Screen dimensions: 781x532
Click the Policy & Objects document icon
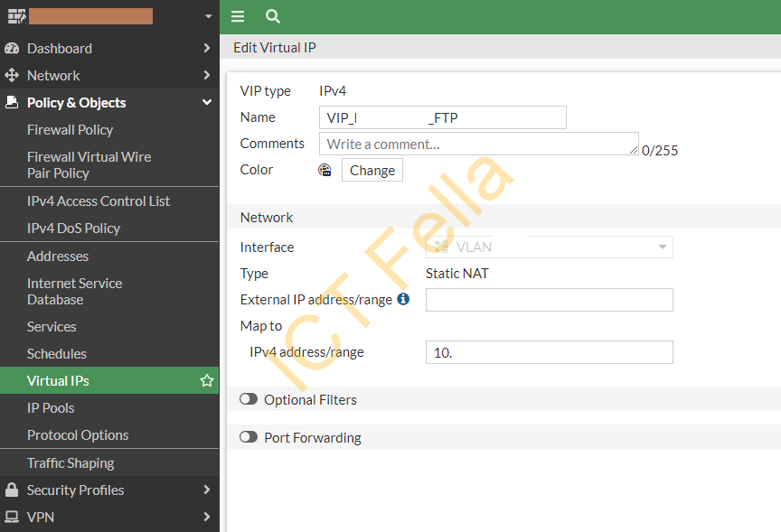[12, 102]
